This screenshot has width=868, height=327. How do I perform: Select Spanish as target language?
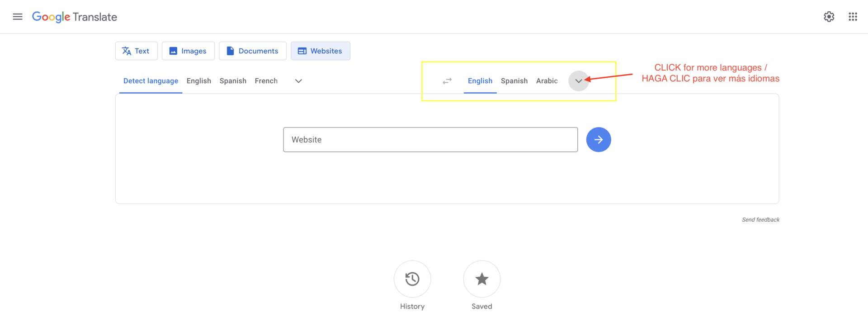[x=514, y=81]
